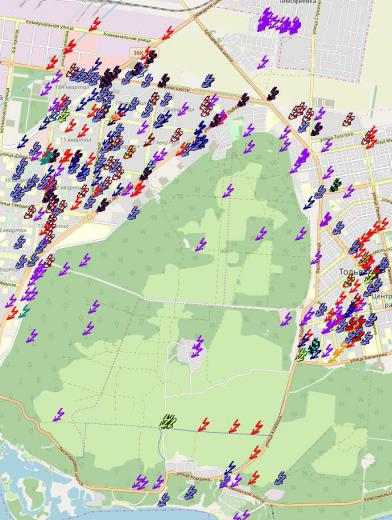Click the blue-grey marker at the far southeast near the road

pos(280,478)
